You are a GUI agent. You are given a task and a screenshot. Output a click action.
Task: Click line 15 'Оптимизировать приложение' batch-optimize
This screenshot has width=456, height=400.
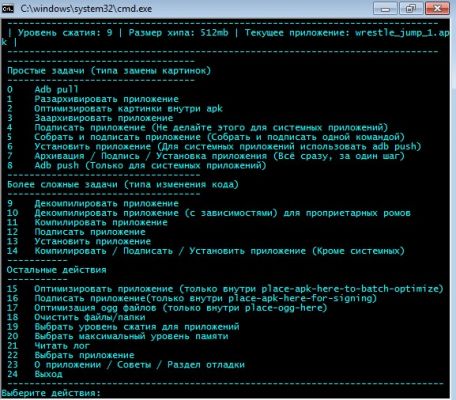[x=225, y=289]
